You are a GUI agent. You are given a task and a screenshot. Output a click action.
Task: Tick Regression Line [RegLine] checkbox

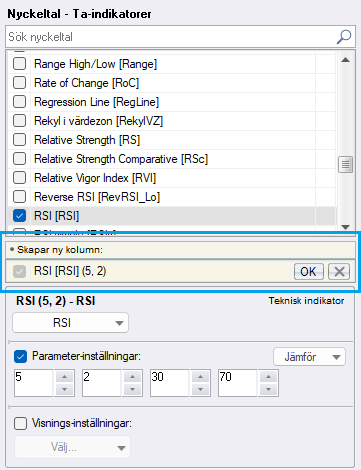click(x=19, y=101)
